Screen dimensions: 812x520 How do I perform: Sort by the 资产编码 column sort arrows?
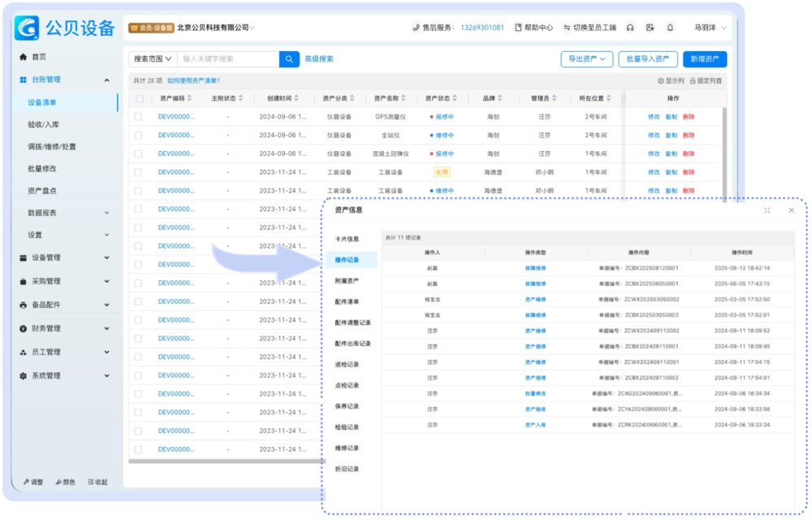coord(190,98)
